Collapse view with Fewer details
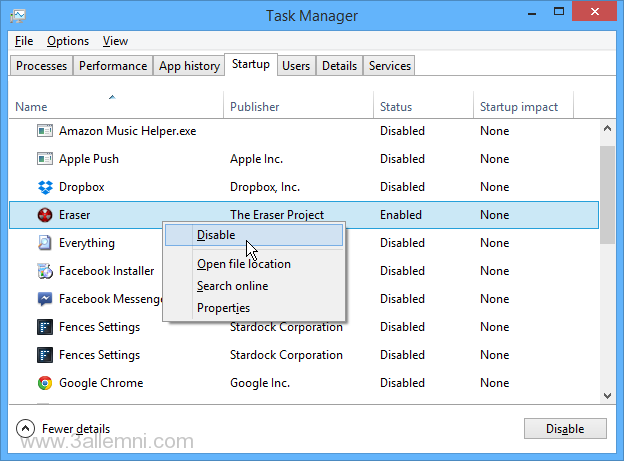 pos(65,429)
